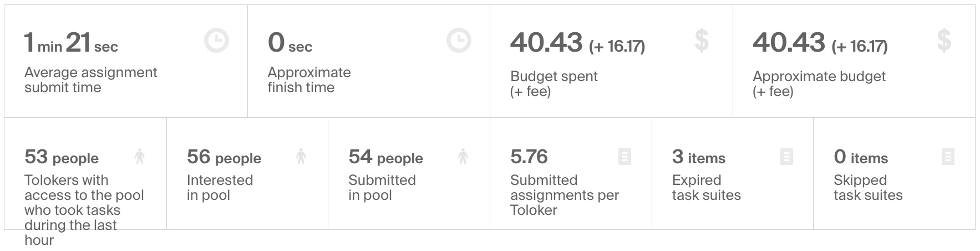Click clock icon beside average assignment submit time

pyautogui.click(x=216, y=41)
